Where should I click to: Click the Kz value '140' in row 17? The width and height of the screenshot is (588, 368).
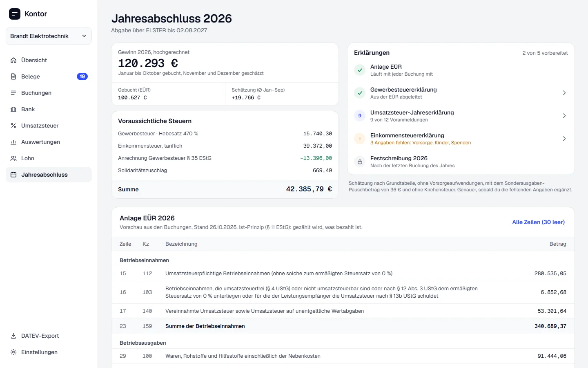(x=147, y=311)
